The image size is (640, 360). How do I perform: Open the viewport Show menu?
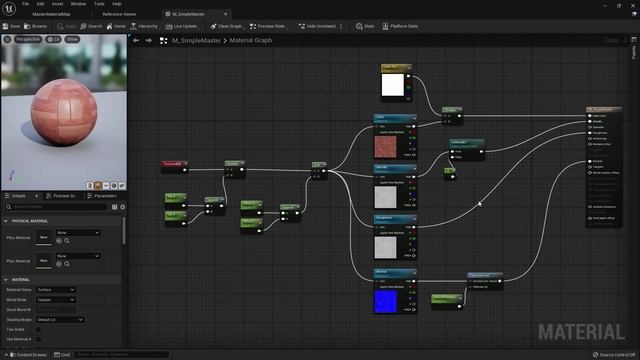point(72,39)
